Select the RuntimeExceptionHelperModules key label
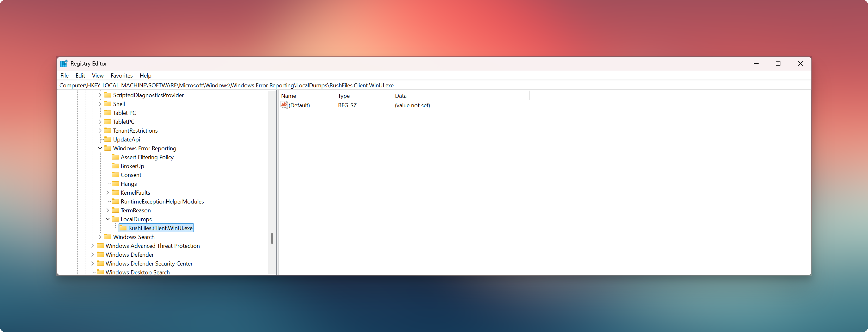 [x=163, y=201]
